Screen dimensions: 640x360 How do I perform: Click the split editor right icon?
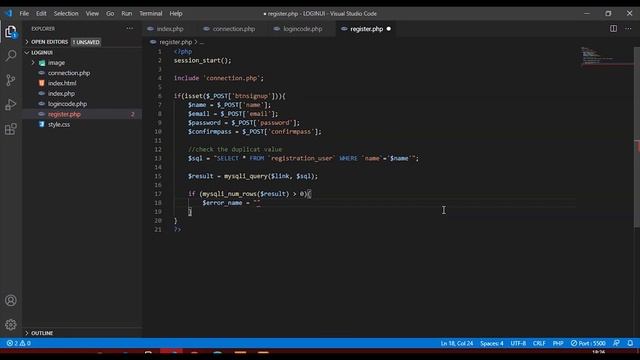(613, 29)
